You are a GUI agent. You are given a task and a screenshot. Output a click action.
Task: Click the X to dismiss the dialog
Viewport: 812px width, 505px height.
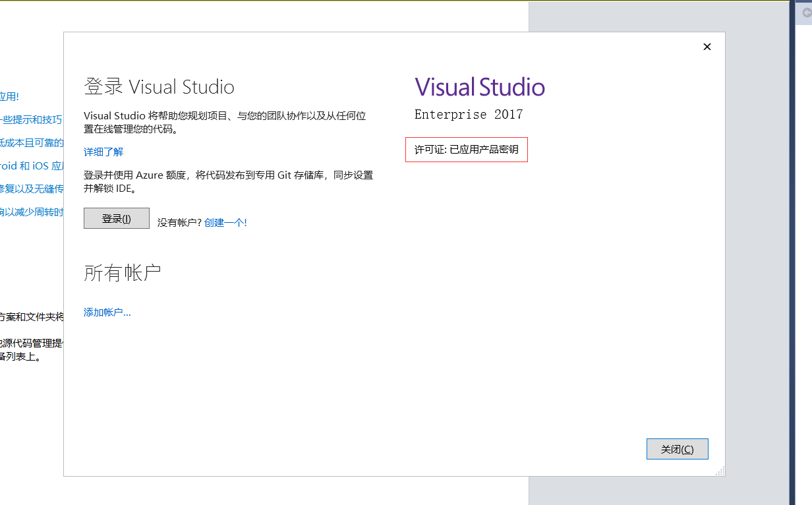coord(707,46)
